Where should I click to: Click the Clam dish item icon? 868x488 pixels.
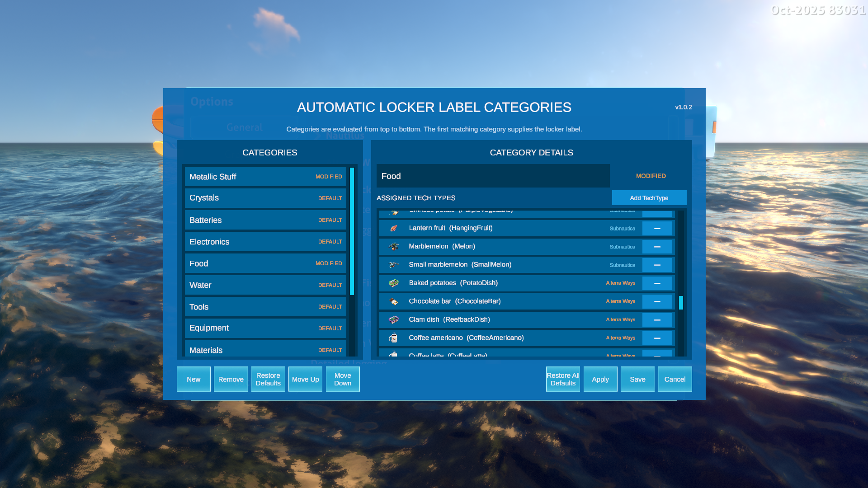point(394,319)
